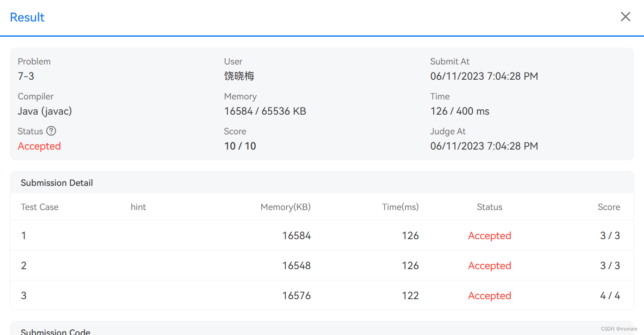Click the Status help question mark icon
This screenshot has height=335, width=644.
point(51,131)
